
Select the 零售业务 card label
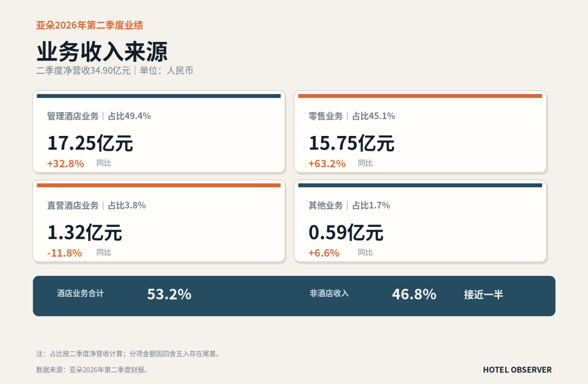click(x=326, y=116)
